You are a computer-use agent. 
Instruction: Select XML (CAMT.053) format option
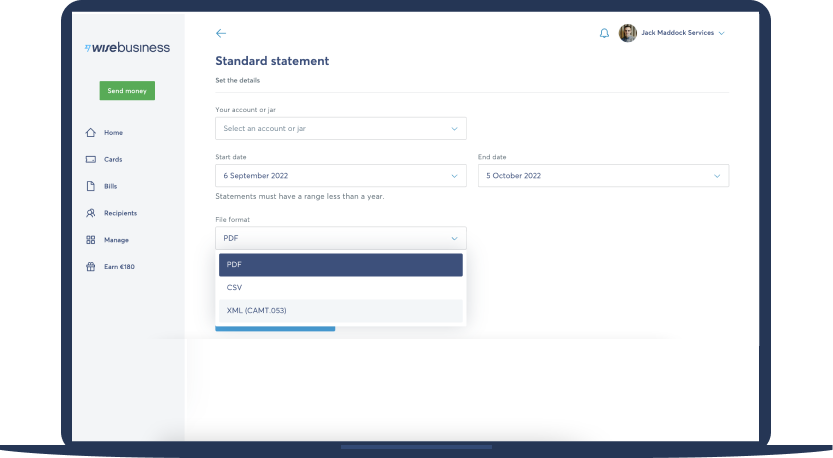pyautogui.click(x=340, y=310)
